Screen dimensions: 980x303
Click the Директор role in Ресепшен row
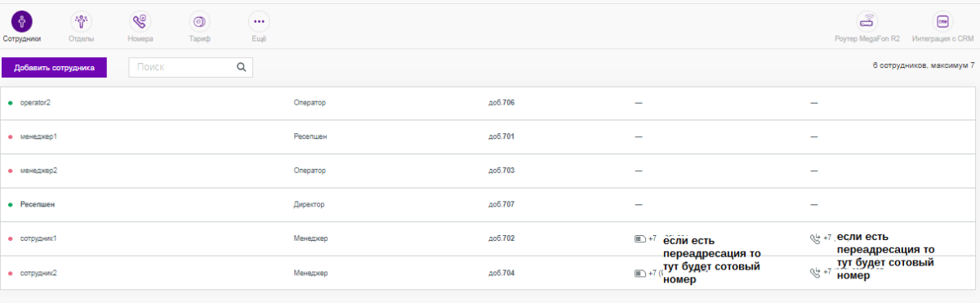pos(310,204)
